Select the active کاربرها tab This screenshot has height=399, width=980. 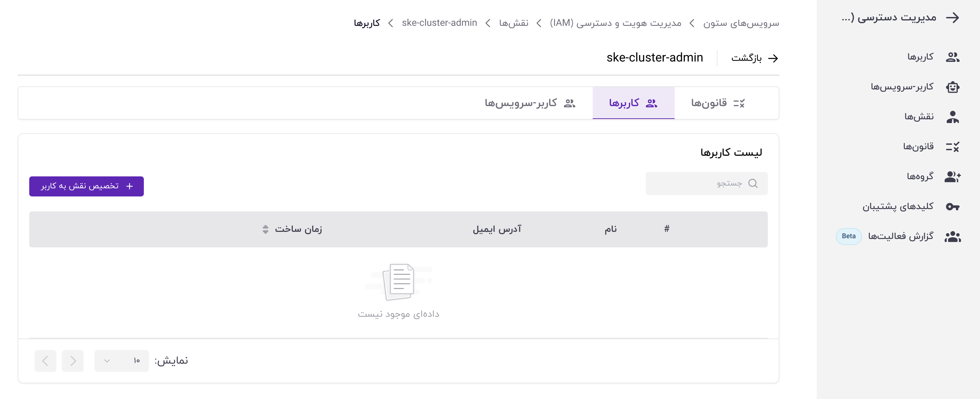click(x=633, y=103)
